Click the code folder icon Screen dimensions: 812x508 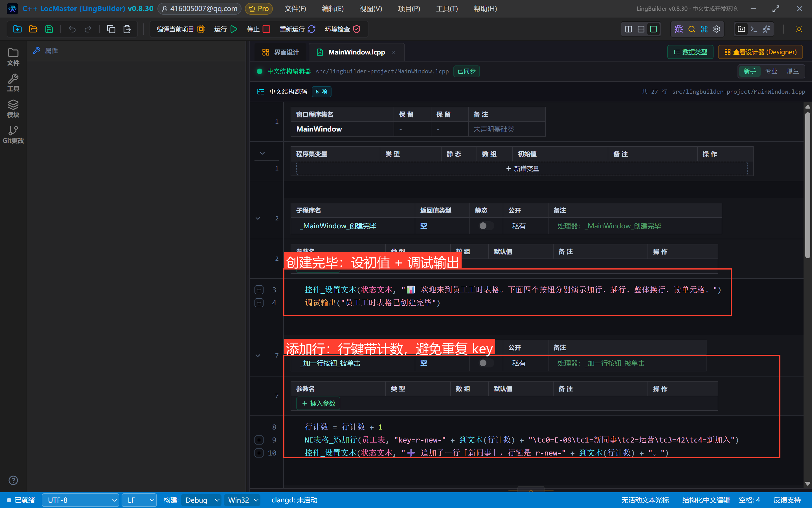(741, 29)
